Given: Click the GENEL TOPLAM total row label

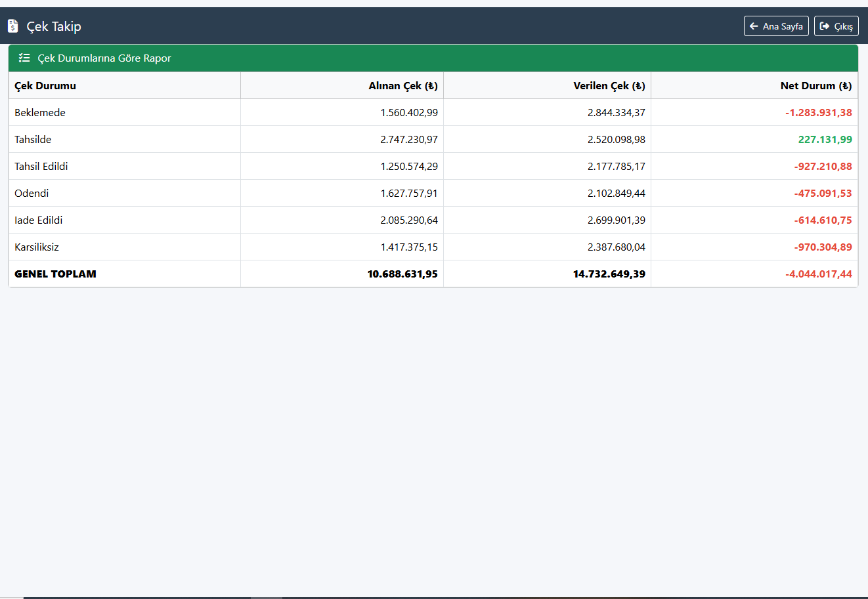Looking at the screenshot, I should coord(55,274).
